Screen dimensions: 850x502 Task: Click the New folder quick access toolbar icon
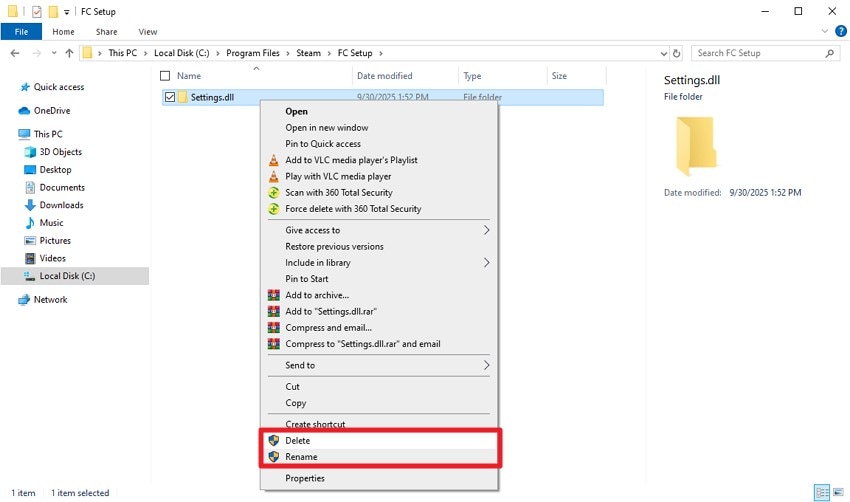pyautogui.click(x=53, y=11)
